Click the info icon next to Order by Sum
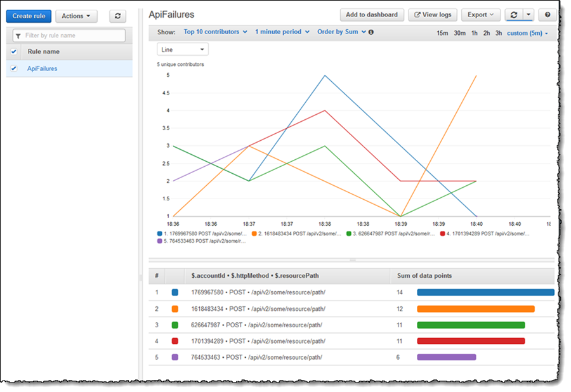This screenshot has width=571, height=392. point(371,32)
